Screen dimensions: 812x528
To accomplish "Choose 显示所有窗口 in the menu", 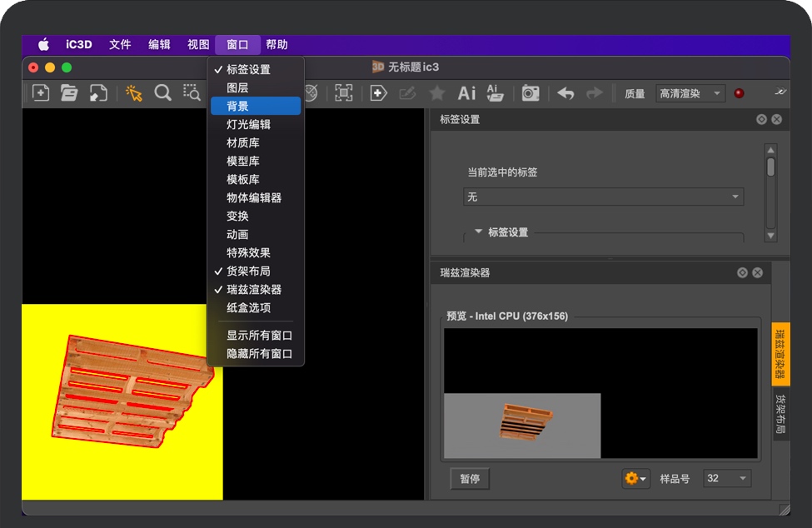I will 259,336.
